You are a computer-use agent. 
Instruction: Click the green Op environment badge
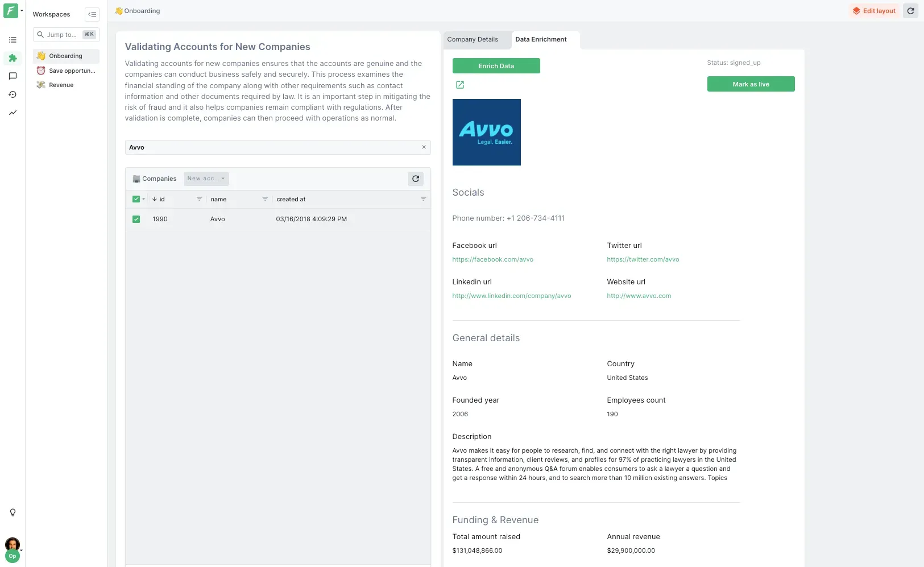click(13, 556)
